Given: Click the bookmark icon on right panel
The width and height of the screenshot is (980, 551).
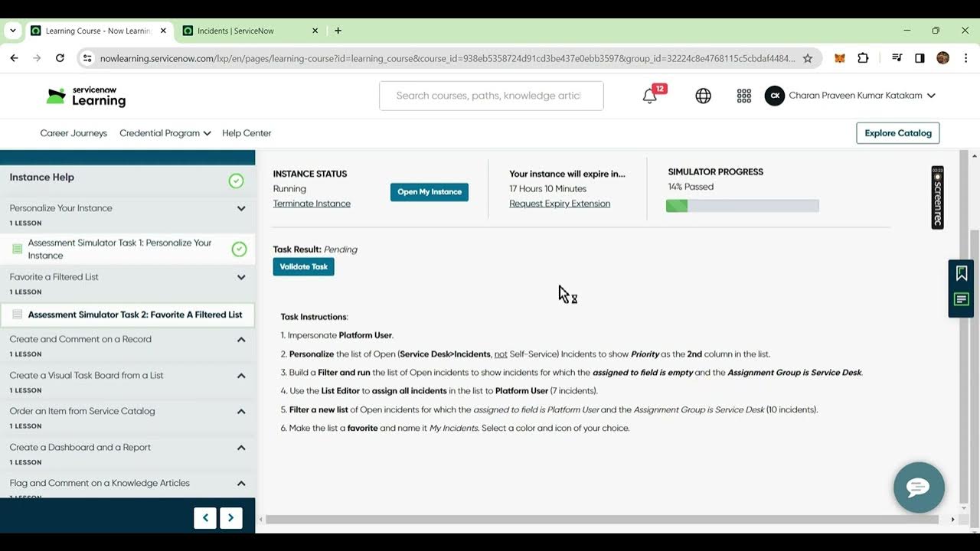Looking at the screenshot, I should tap(962, 273).
